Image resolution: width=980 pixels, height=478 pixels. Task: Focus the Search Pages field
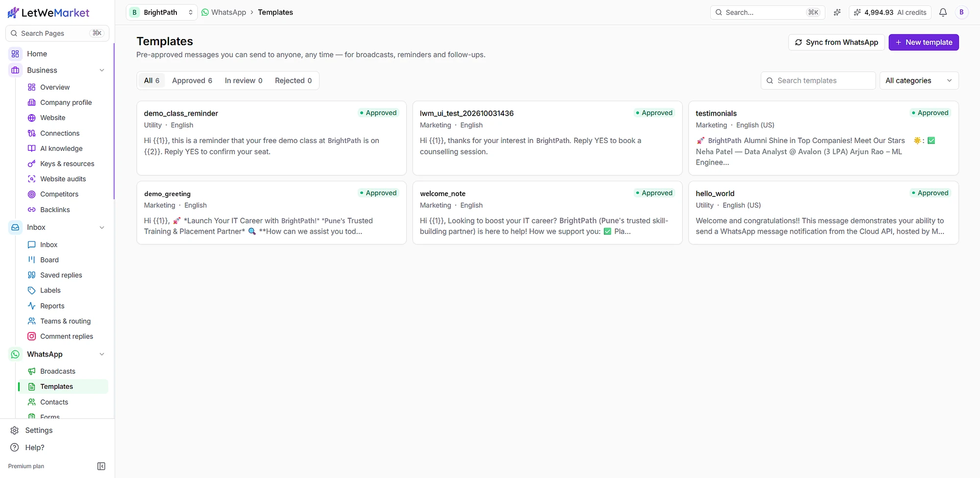click(57, 33)
